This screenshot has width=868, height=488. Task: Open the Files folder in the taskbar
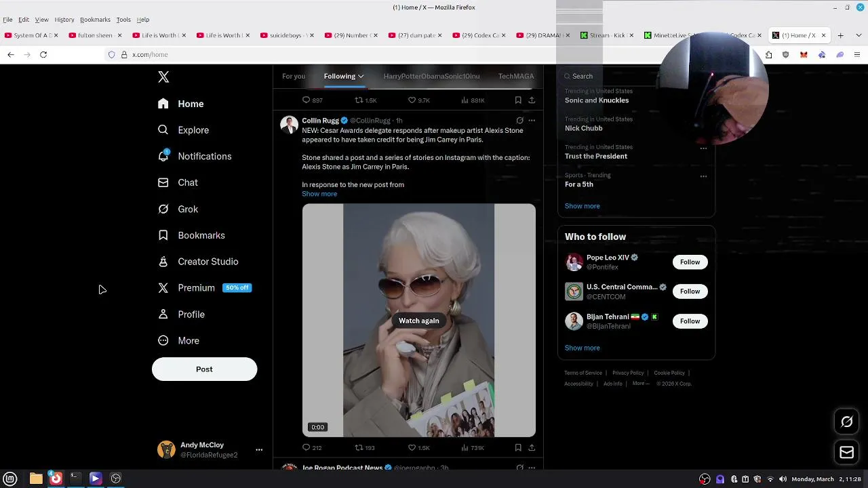coord(36,479)
